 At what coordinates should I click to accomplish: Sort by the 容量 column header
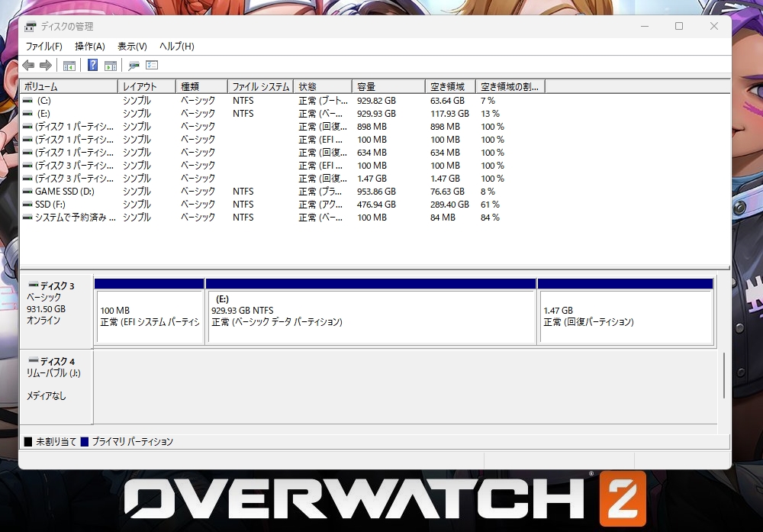click(388, 87)
